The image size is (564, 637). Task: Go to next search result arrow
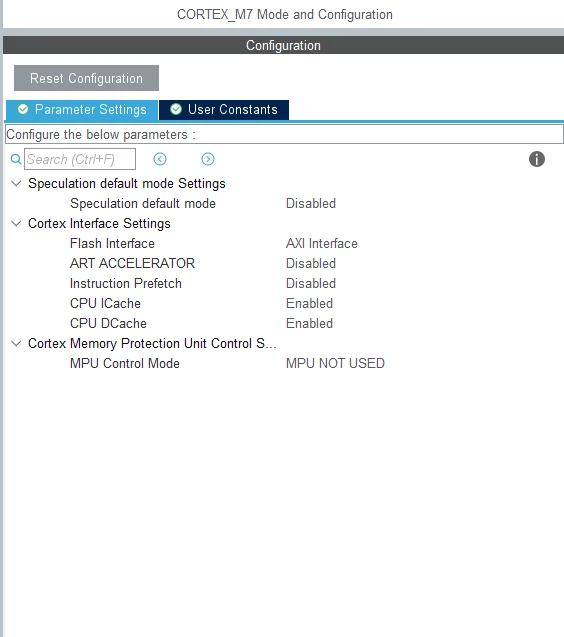[208, 159]
